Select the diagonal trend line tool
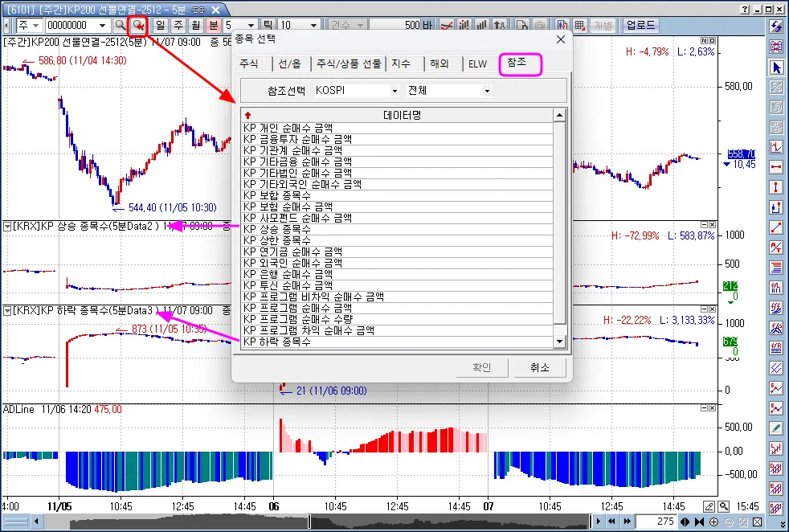 776,227
